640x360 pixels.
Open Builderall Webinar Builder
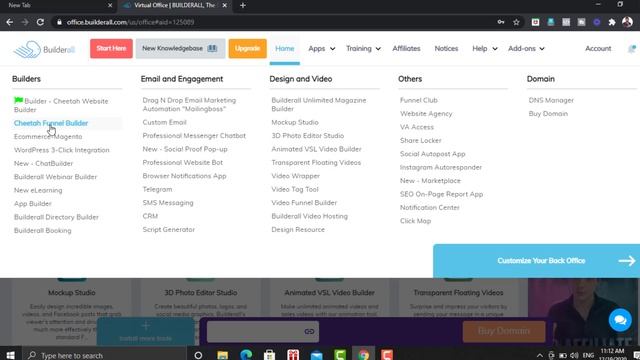56,177
